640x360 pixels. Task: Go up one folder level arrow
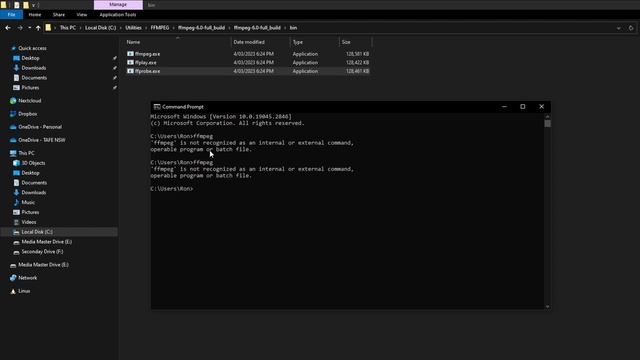(x=38, y=28)
